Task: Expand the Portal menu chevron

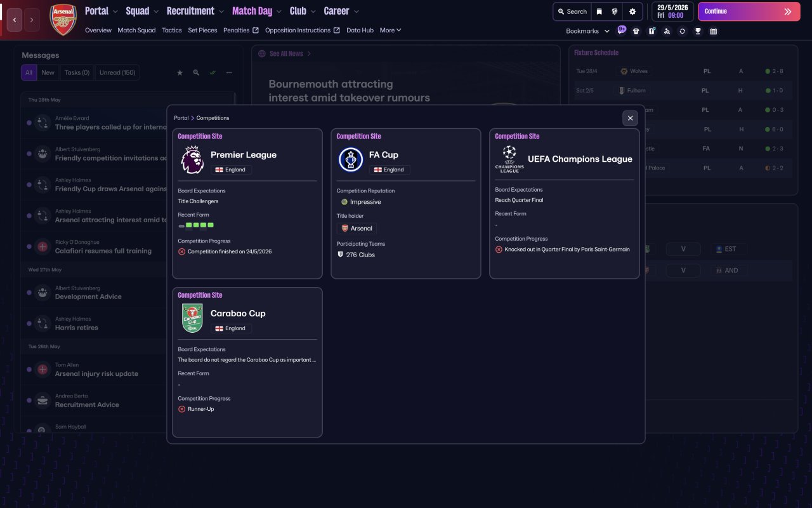Action: [115, 11]
